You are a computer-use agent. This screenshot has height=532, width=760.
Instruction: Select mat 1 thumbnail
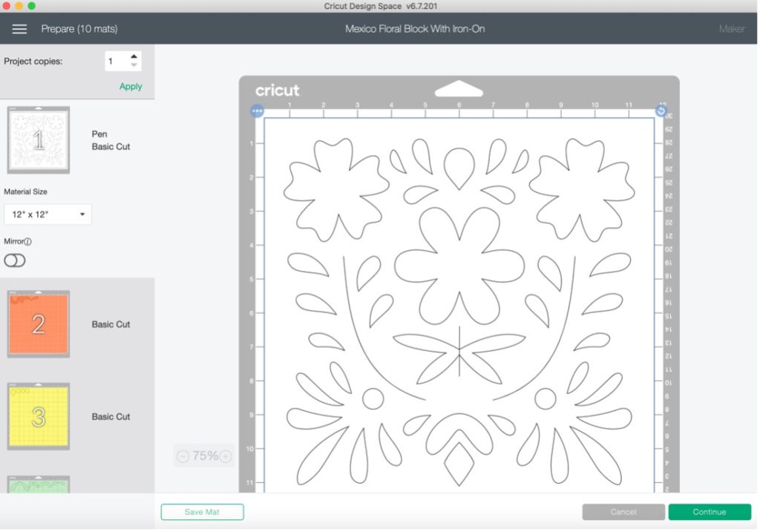[39, 140]
